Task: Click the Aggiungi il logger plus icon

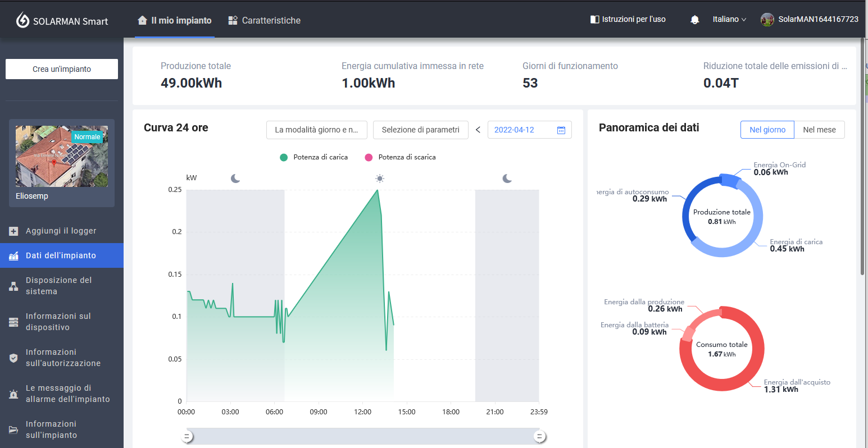Action: [14, 231]
